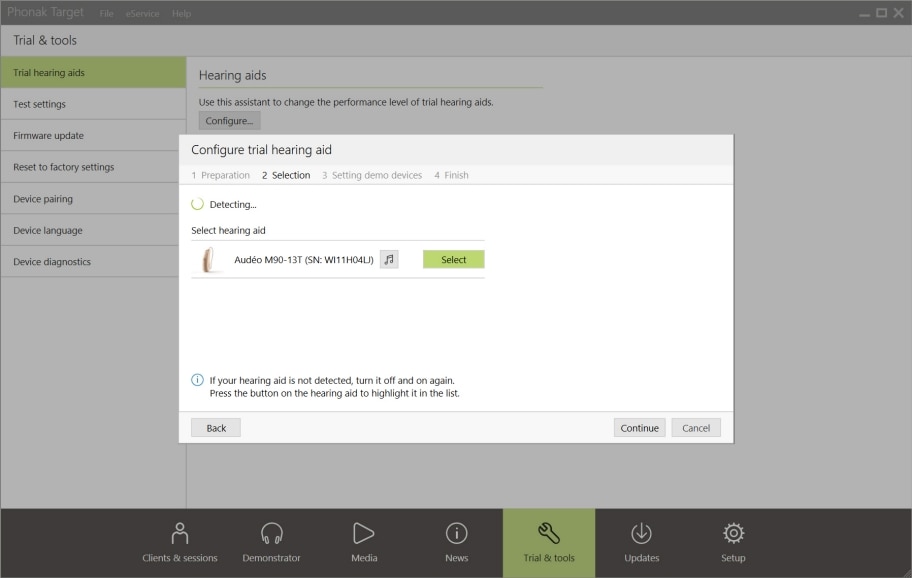The width and height of the screenshot is (912, 578).
Task: Cancel the configure assistant
Action: tap(696, 427)
